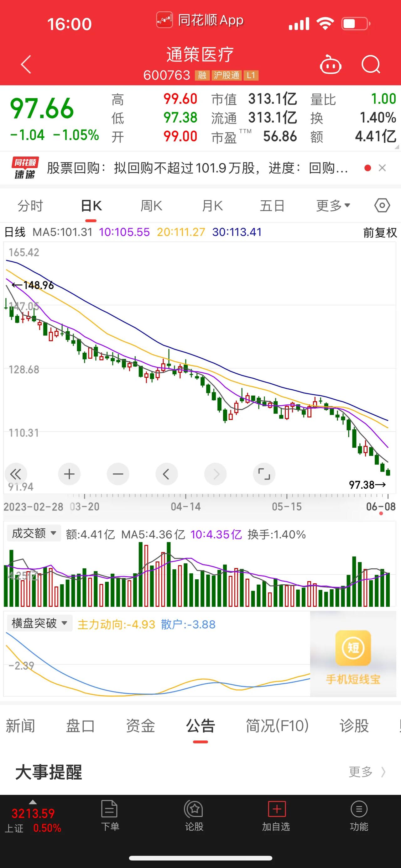Open 同花顺速递 news logo
The width and height of the screenshot is (401, 868).
25,168
